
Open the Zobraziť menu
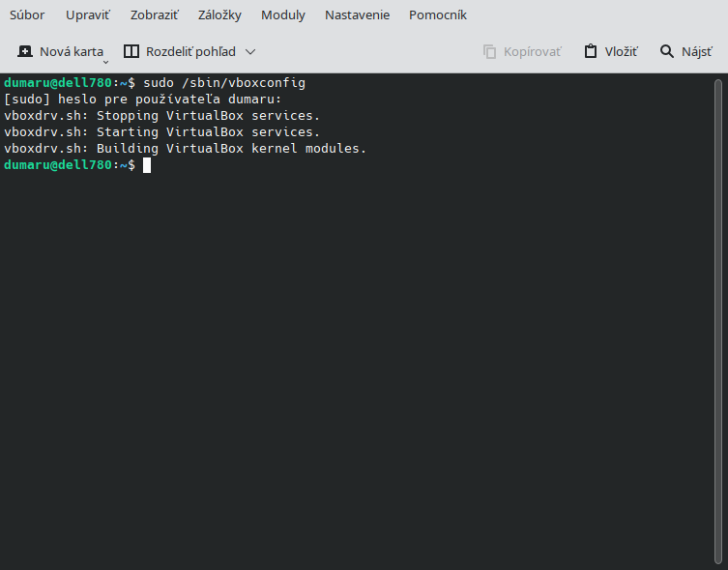154,14
